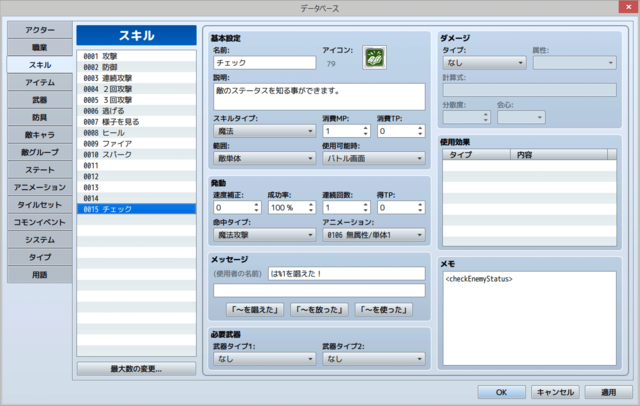
Task: Click the 消費TP spinner field
Action: [401, 131]
